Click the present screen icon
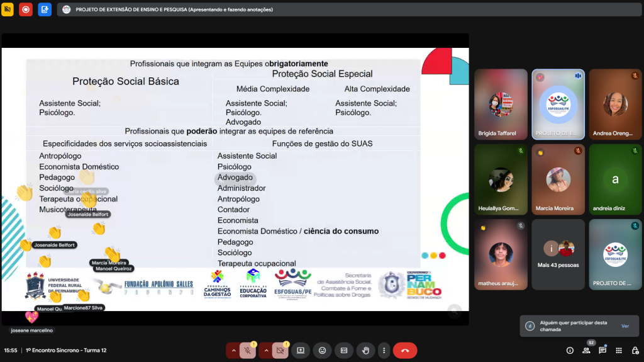The width and height of the screenshot is (644, 362). (301, 351)
